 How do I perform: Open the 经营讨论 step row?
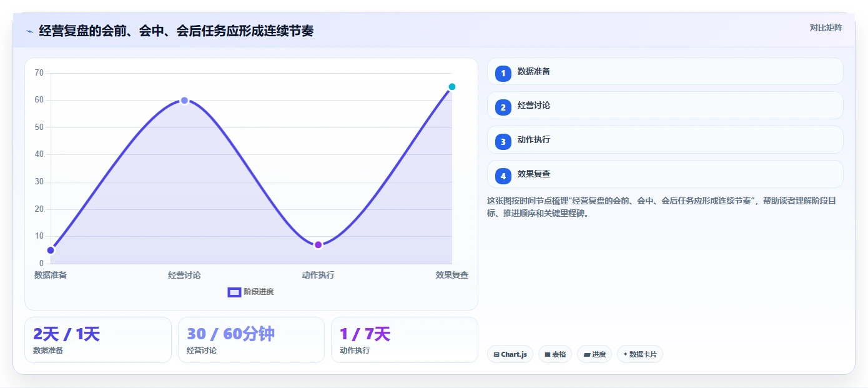(x=665, y=106)
